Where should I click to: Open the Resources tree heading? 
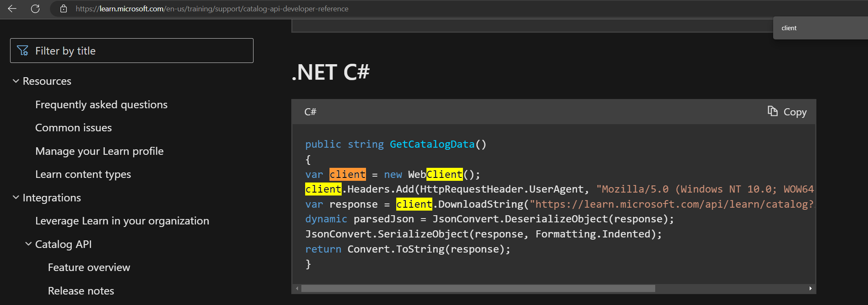coord(47,81)
